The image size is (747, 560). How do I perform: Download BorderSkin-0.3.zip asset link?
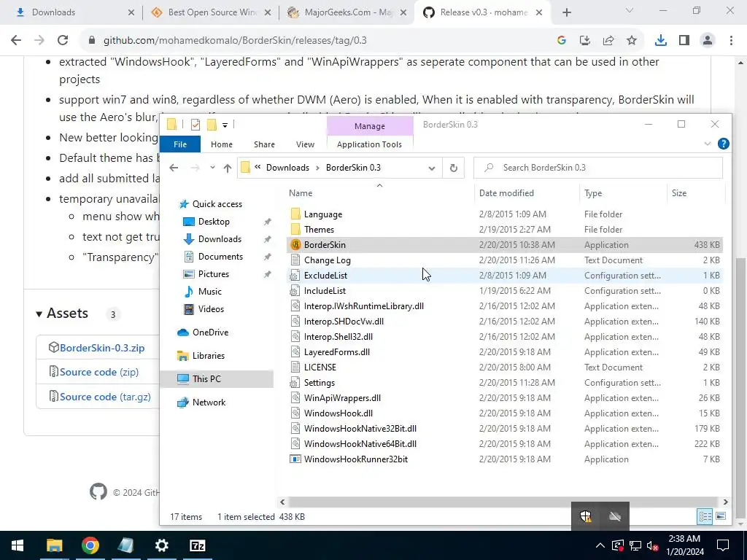pos(102,348)
